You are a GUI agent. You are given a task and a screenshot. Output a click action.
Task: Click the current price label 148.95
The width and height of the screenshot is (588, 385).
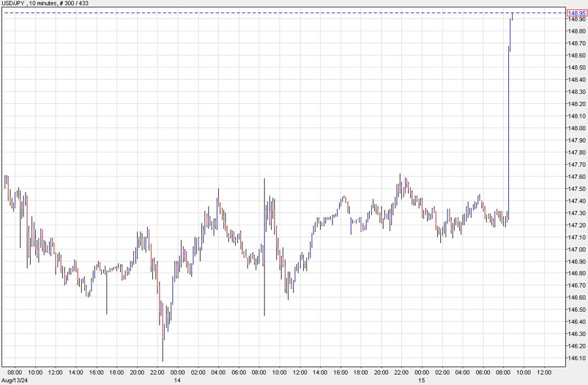tap(577, 13)
